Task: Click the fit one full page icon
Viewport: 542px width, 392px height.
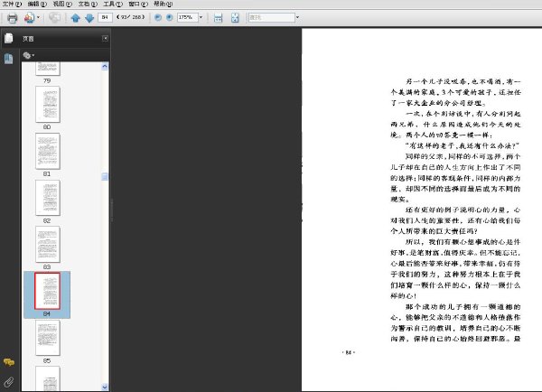Action: click(x=235, y=18)
